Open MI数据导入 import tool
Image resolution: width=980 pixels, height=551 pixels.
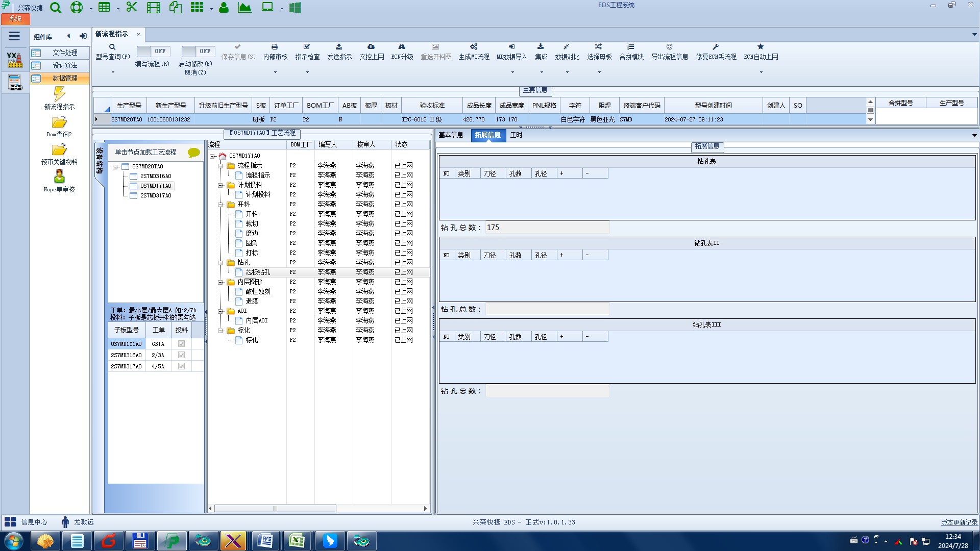click(x=512, y=52)
